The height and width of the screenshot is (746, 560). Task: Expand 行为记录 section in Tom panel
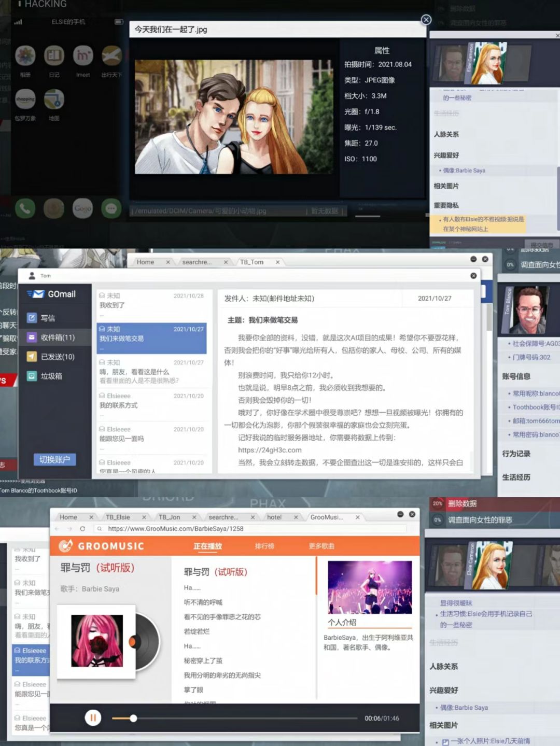(x=516, y=454)
